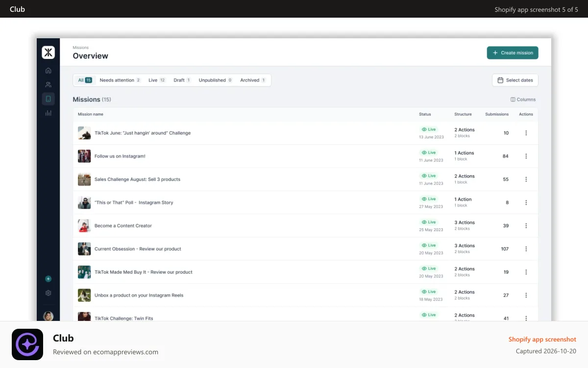Viewport: 588px width, 368px height.
Task: Open actions menu for Become a Content Creator
Action: (526, 226)
